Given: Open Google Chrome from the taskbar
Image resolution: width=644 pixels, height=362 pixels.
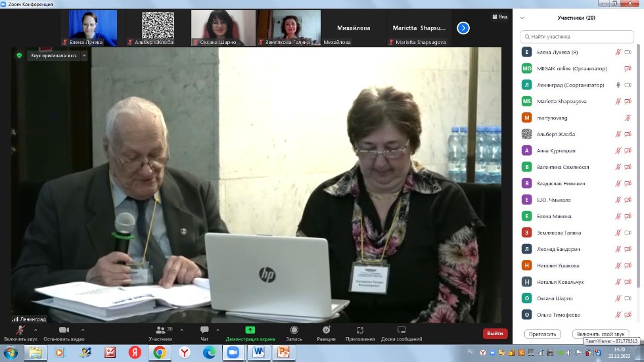Looking at the screenshot, I should click(159, 353).
